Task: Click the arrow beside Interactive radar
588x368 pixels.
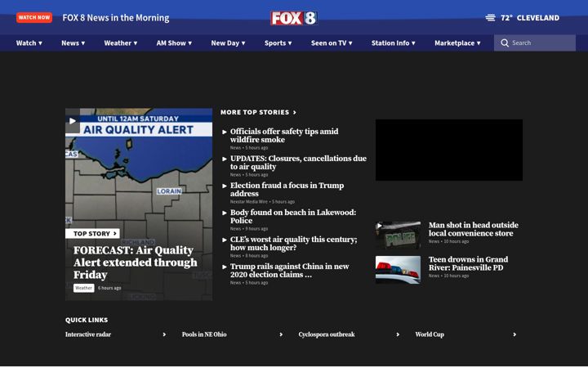Action: point(164,334)
